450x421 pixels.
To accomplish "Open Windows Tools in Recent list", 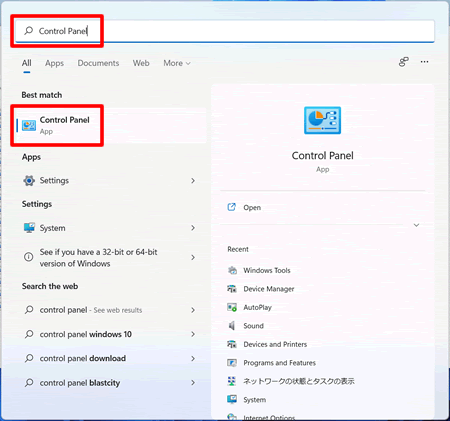I will pyautogui.click(x=267, y=270).
